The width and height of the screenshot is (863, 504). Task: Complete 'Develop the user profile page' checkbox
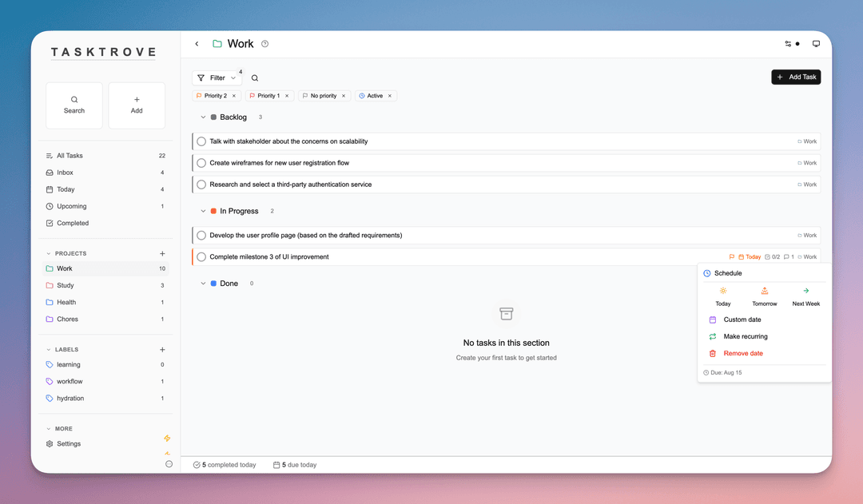point(201,235)
